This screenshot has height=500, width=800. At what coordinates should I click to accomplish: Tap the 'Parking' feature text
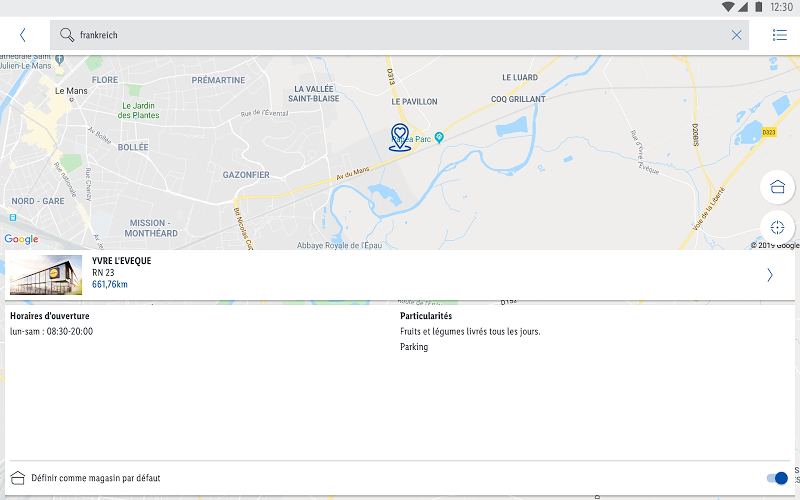tap(414, 346)
